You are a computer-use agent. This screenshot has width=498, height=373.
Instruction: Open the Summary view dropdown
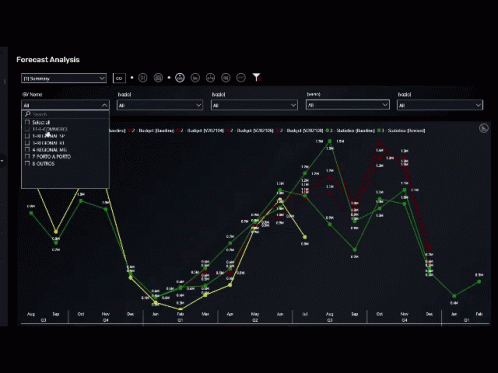coord(64,78)
